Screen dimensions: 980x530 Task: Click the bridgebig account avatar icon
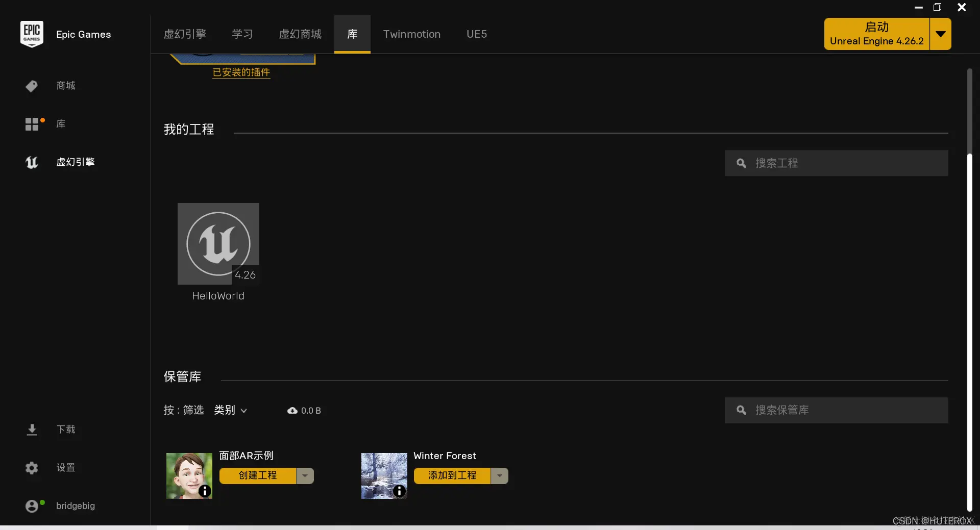click(x=32, y=506)
